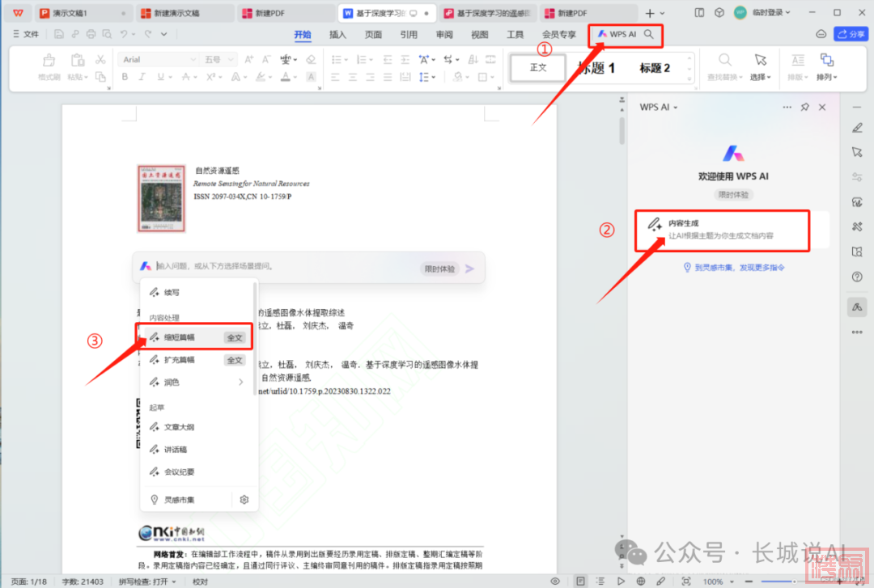Toggle bold formatting
The image size is (874, 588).
[125, 77]
